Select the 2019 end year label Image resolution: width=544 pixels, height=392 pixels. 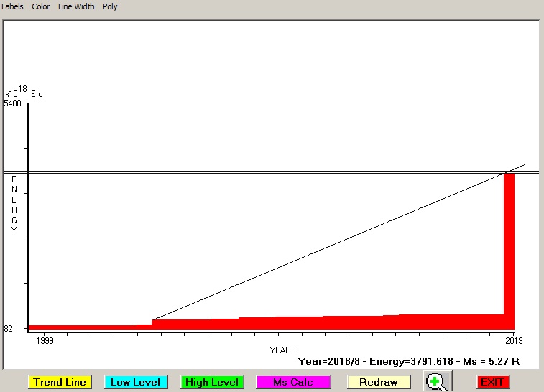[x=515, y=340]
